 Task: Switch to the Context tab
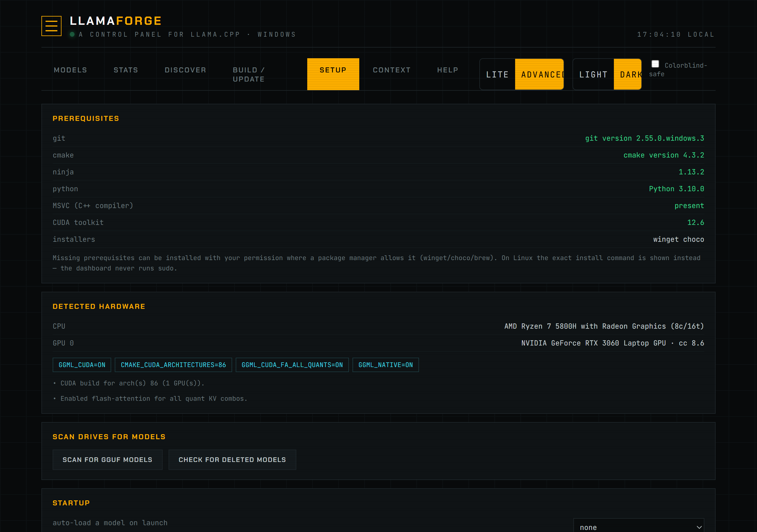pos(392,70)
